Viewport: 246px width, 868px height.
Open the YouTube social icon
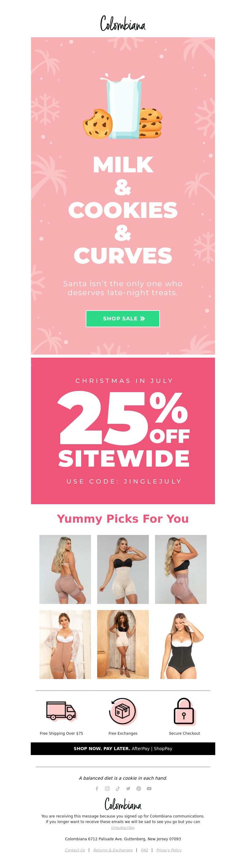coord(149,789)
